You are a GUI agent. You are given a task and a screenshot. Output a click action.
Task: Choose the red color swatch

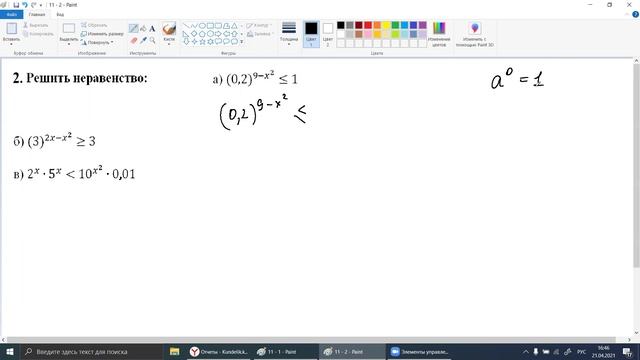[x=368, y=25]
